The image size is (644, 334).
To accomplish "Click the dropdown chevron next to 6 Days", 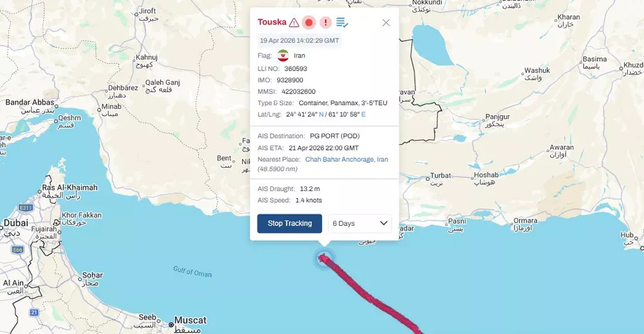I will (384, 223).
